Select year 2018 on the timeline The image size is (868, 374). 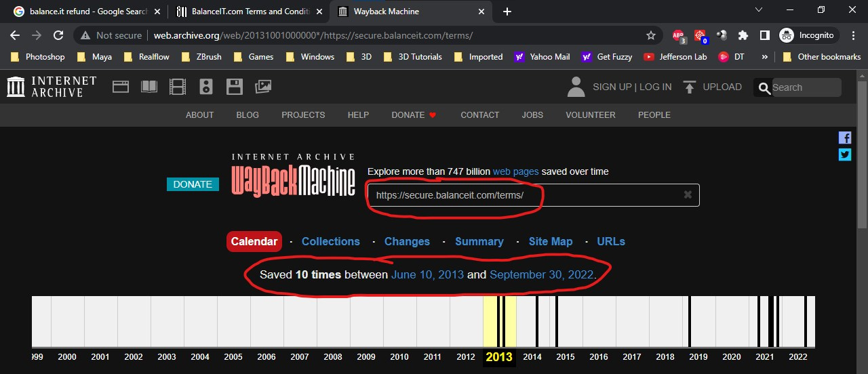[665, 357]
